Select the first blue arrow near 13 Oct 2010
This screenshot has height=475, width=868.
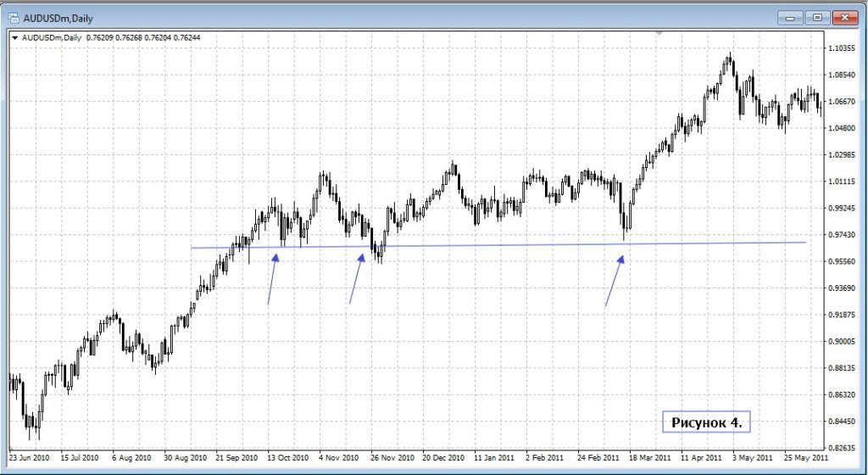(x=272, y=278)
